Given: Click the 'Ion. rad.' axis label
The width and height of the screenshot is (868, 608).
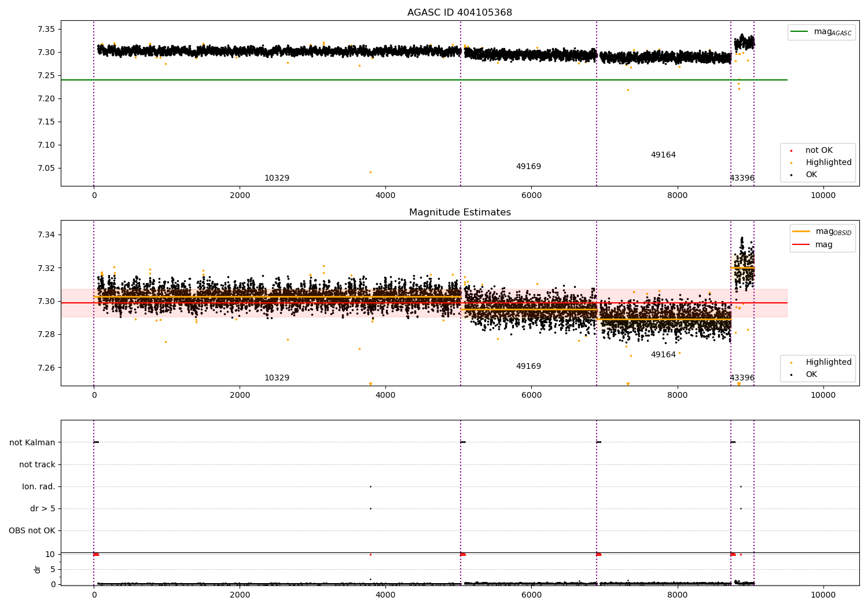Looking at the screenshot, I should (x=39, y=487).
